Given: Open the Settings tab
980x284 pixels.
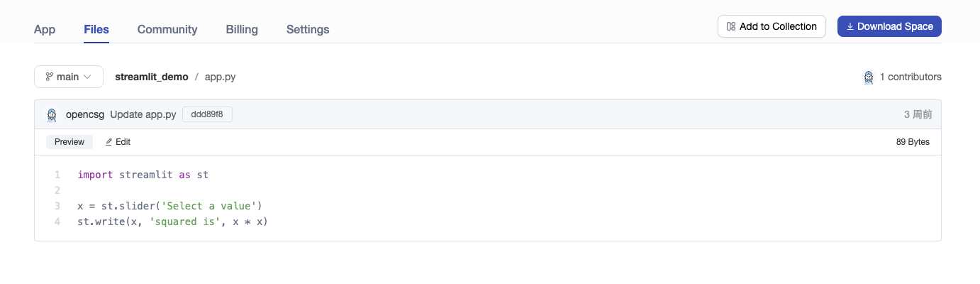Looking at the screenshot, I should [308, 29].
